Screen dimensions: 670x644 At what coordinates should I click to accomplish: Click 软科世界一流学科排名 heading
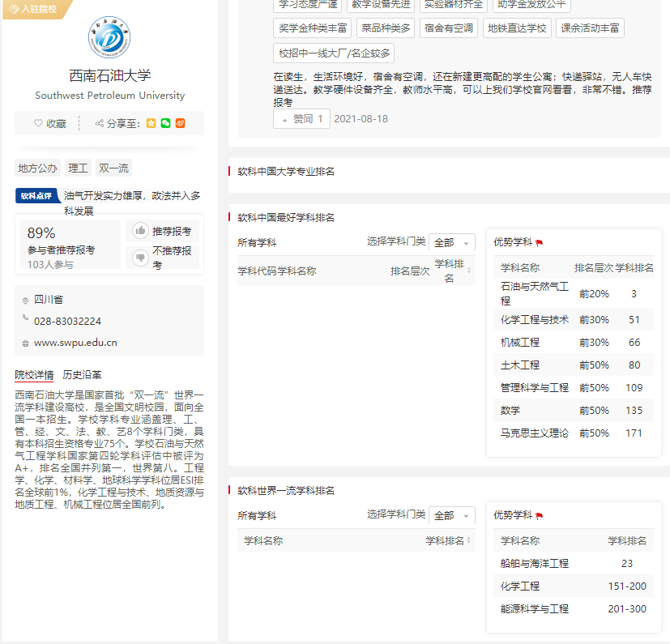click(286, 491)
